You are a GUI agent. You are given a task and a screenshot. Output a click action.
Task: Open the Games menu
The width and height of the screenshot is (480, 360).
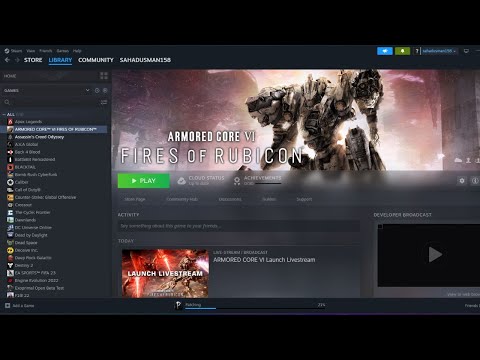pyautogui.click(x=63, y=51)
